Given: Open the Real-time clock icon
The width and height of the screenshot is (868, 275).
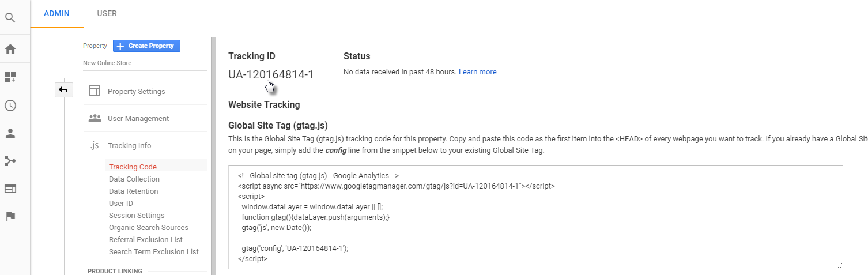Looking at the screenshot, I should [x=10, y=106].
